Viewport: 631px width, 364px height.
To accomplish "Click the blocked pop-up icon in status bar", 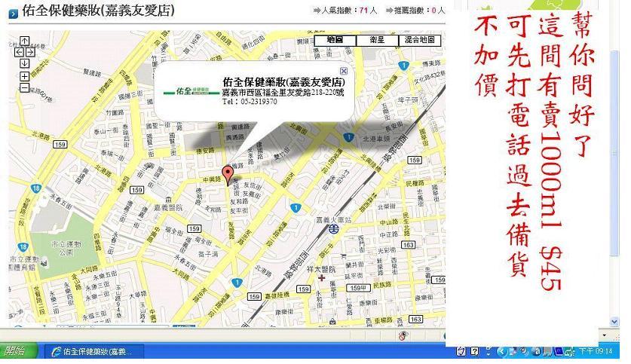I will pyautogui.click(x=403, y=335).
